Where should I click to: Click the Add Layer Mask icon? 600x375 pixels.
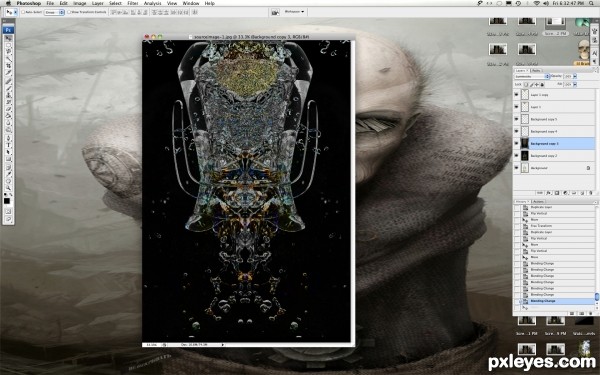pyautogui.click(x=557, y=193)
